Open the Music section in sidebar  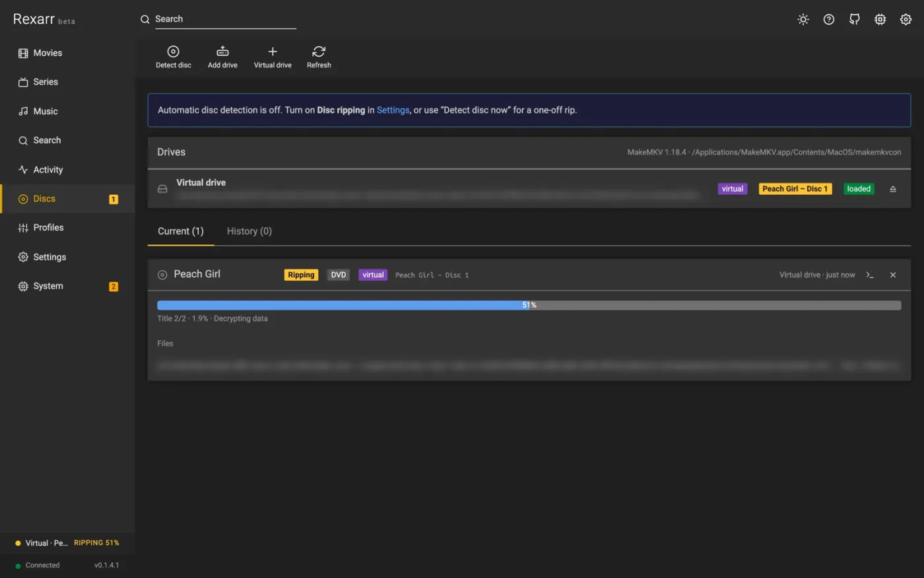(67, 111)
